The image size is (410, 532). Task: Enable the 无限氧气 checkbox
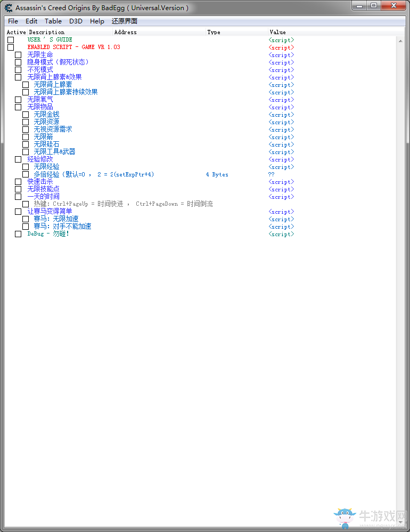click(x=18, y=100)
